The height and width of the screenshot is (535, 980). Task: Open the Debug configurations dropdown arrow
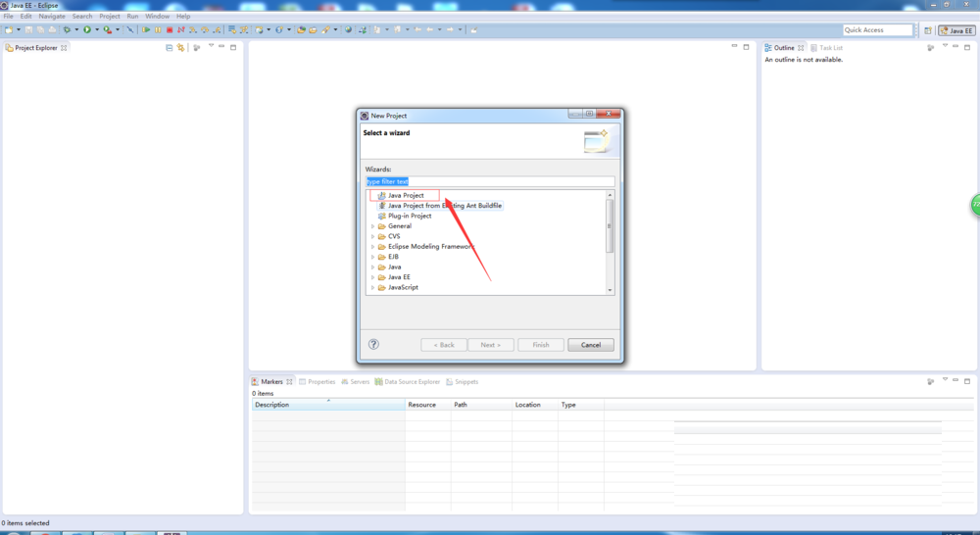tap(76, 30)
